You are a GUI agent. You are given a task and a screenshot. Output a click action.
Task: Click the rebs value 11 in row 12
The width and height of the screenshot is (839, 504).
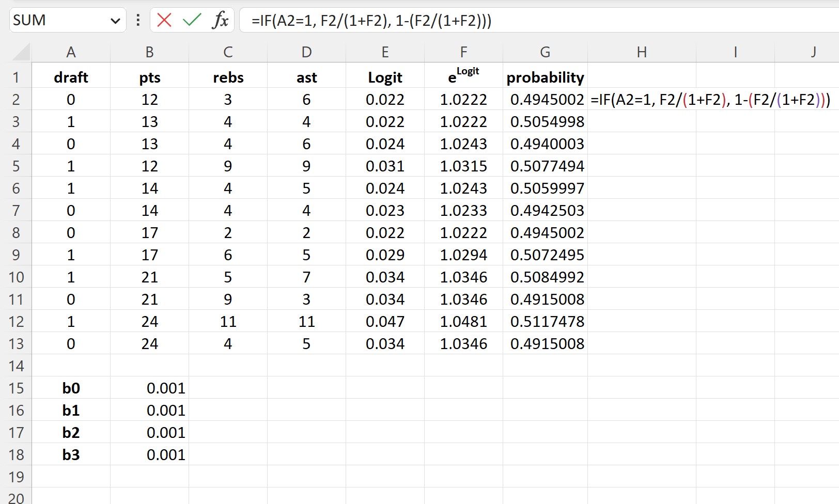coord(228,321)
